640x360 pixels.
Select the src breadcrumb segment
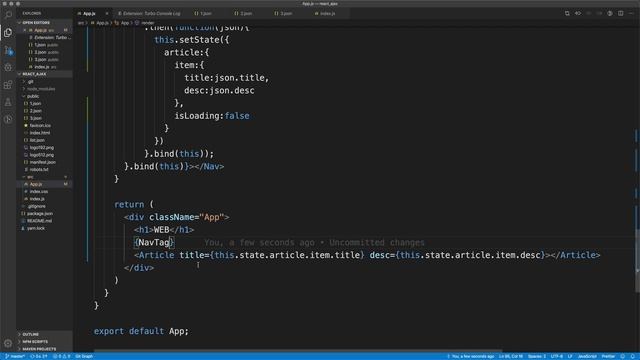(81, 23)
